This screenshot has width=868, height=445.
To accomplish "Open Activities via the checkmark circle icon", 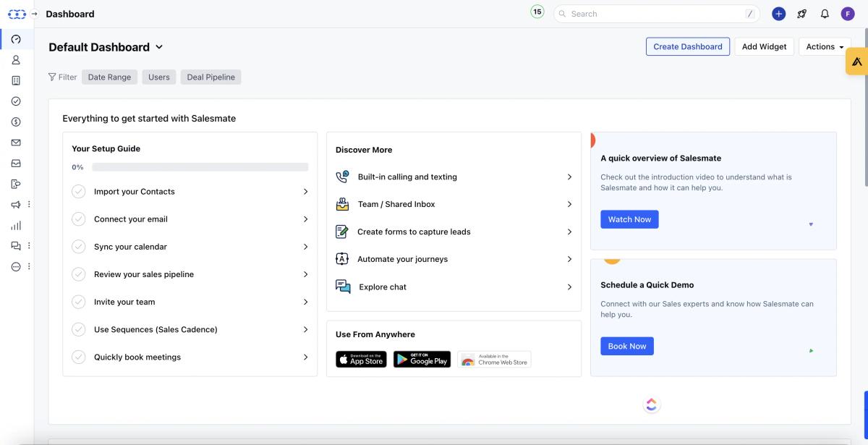I will [16, 101].
